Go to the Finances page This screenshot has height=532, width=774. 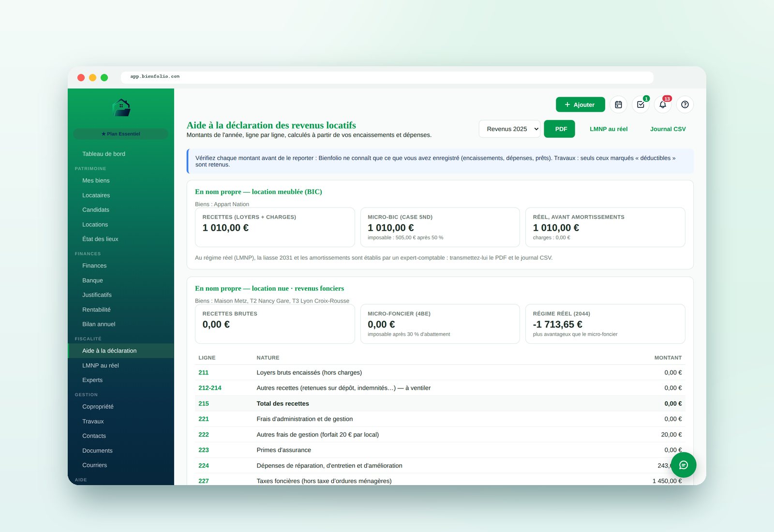coord(121,266)
